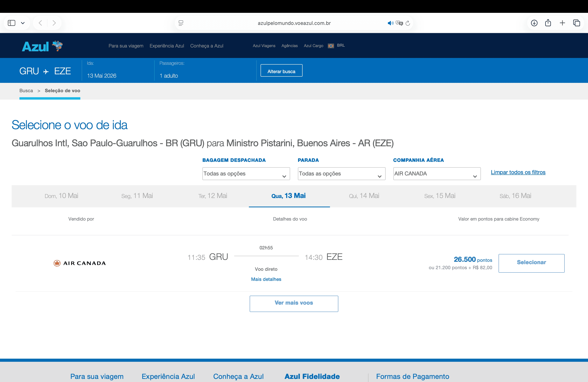Open the Conheça a Azul header menu
The image size is (588, 382).
tap(207, 46)
